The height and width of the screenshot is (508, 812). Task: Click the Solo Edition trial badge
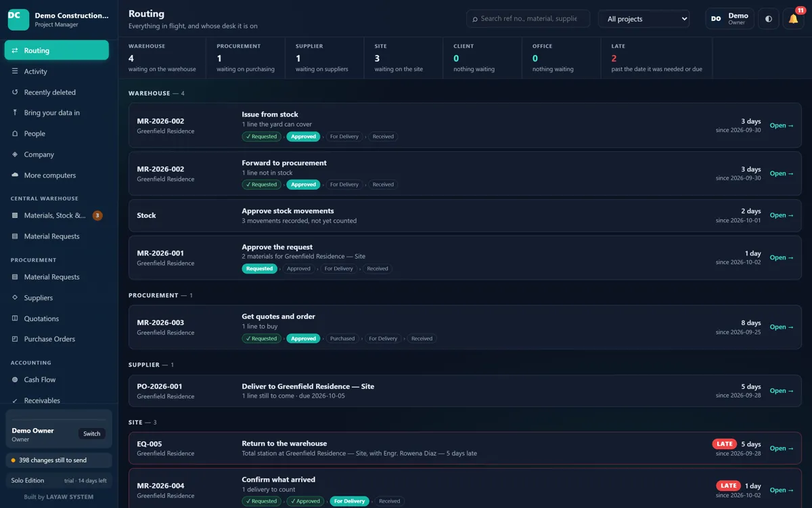tap(59, 480)
